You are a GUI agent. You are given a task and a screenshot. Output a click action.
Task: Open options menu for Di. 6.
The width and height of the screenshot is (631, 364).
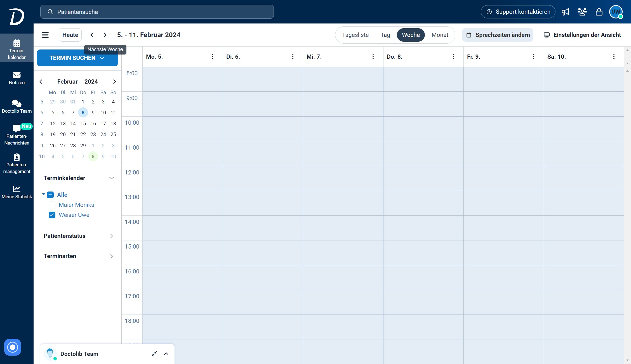pyautogui.click(x=293, y=57)
